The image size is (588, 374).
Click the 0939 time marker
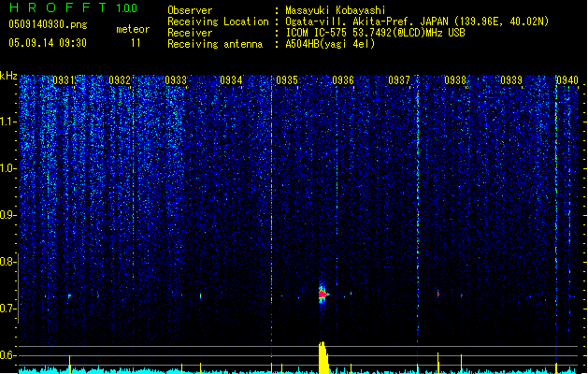click(x=511, y=80)
